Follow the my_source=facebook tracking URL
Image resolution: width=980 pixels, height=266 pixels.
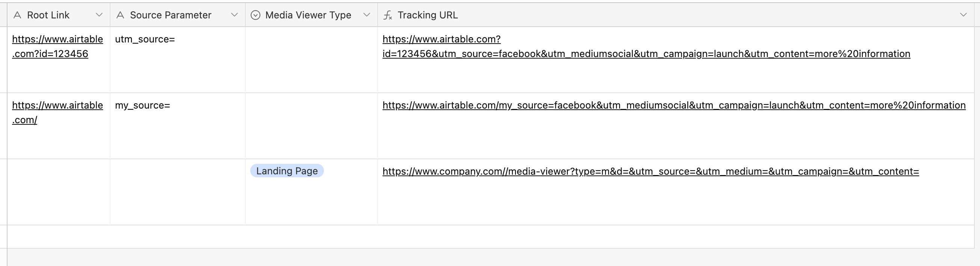[674, 106]
